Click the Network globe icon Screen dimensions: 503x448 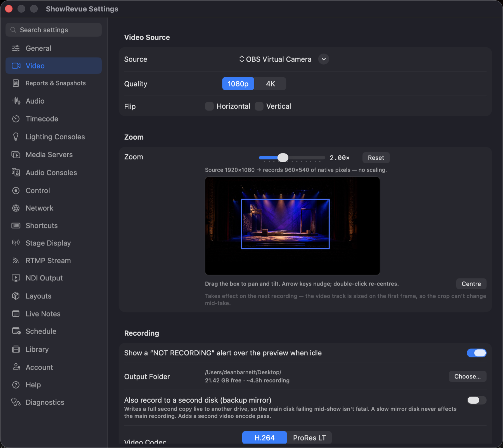(16, 208)
